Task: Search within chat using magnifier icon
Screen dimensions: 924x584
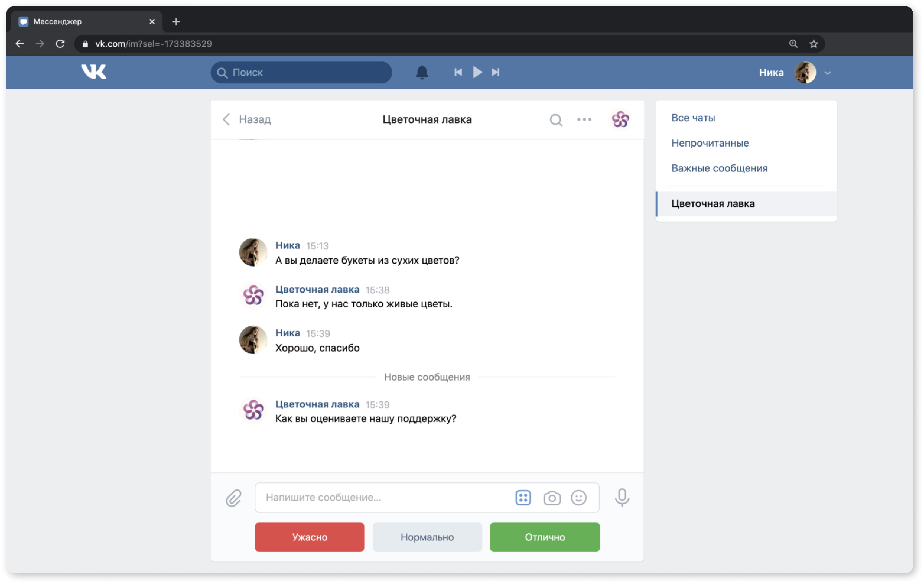Action: [x=556, y=120]
